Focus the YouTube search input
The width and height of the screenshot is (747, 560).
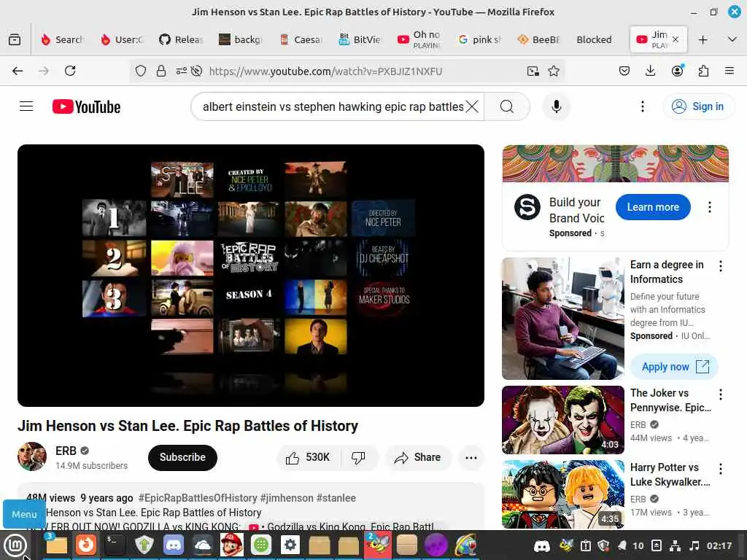click(x=333, y=106)
